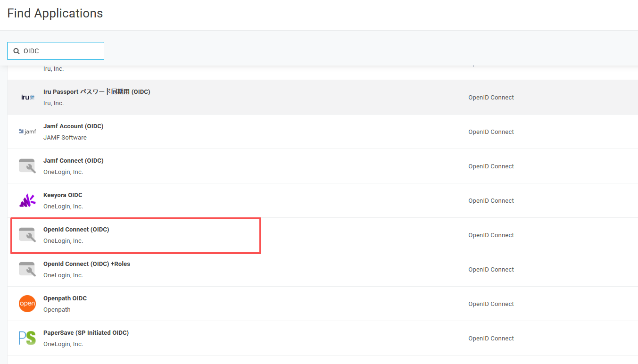Click the search magnifier icon
Viewport: 638px width, 364px height.
[17, 51]
